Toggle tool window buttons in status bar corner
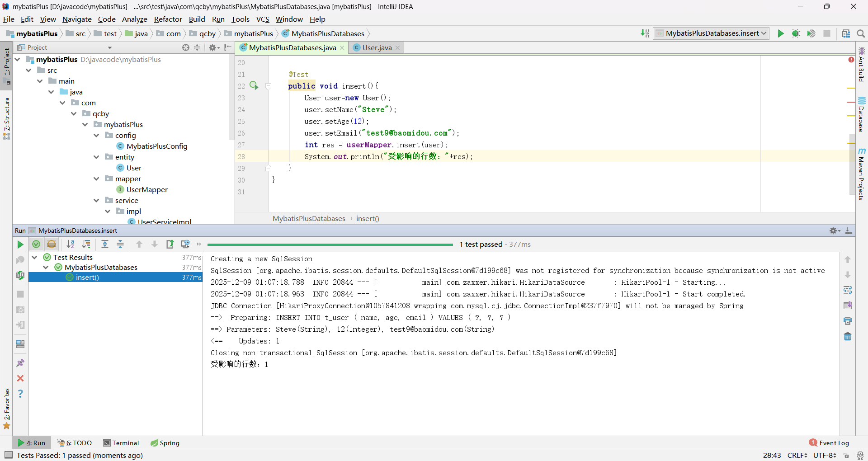The width and height of the screenshot is (868, 461). pos(8,455)
